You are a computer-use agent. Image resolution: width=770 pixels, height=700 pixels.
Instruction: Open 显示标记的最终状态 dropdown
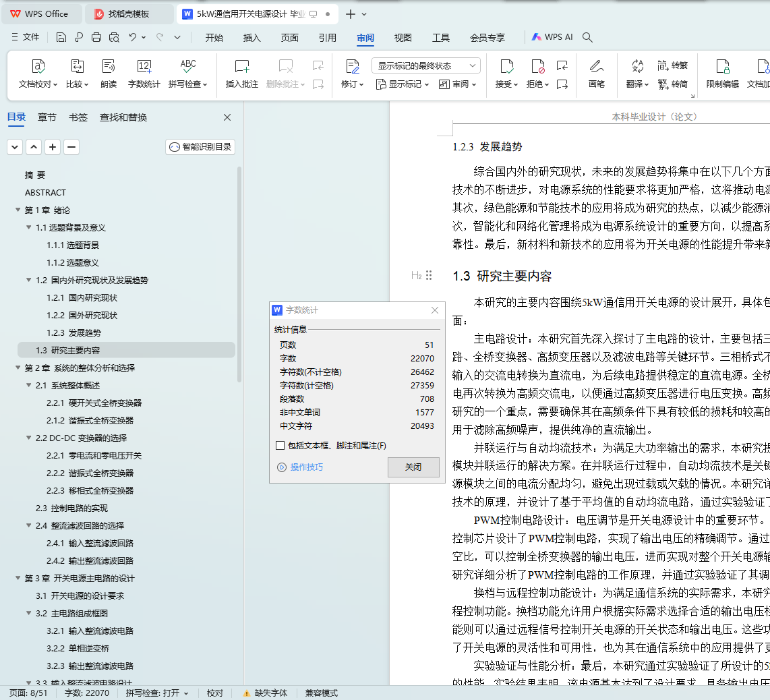click(x=425, y=66)
